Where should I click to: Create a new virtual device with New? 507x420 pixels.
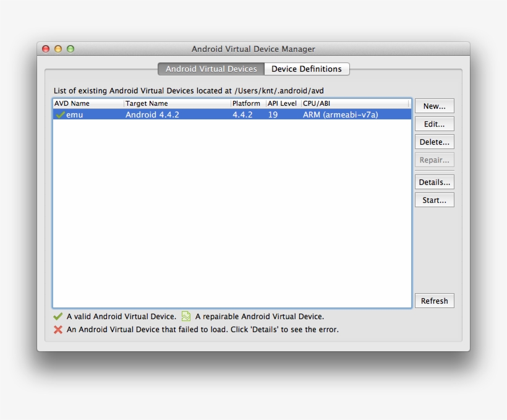point(434,105)
